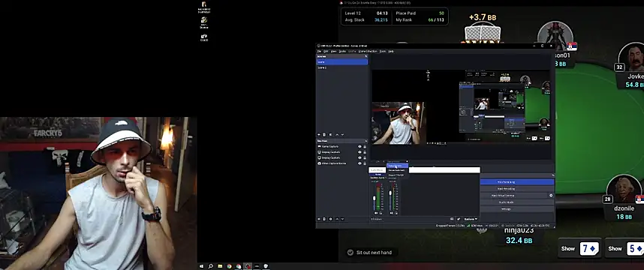The image size is (644, 270).
Task: Remove selected source with Sources trash icon
Action: [324, 219]
